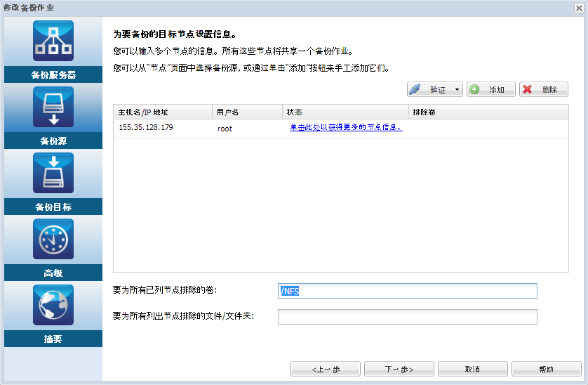
Task: Go to 备份服务器 label tab
Action: [x=53, y=74]
